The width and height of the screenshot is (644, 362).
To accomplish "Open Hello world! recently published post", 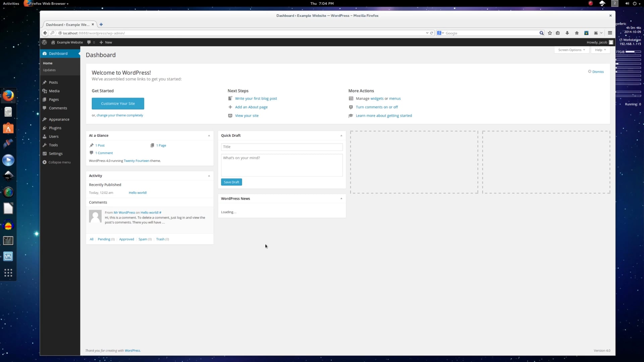I will tap(138, 193).
